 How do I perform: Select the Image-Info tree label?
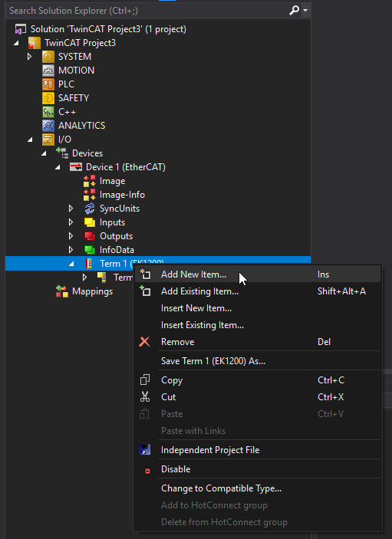pyautogui.click(x=122, y=195)
